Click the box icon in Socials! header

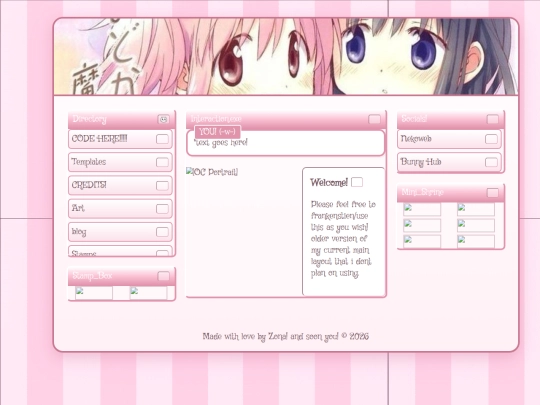click(492, 119)
